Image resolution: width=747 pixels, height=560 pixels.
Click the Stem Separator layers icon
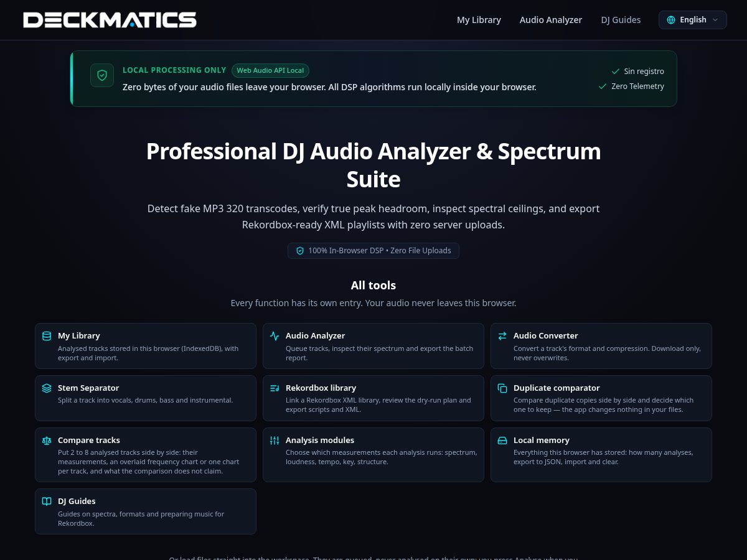47,388
